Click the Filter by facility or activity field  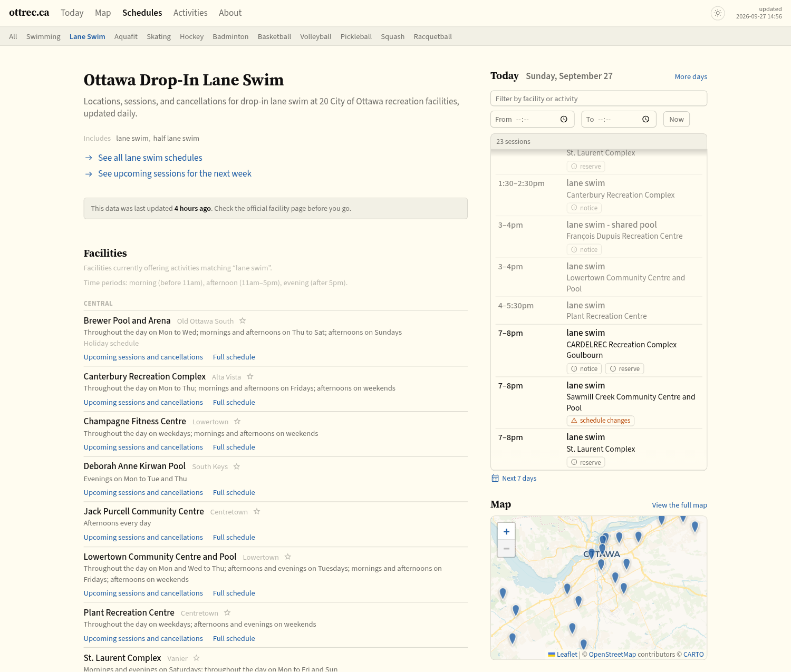(599, 99)
